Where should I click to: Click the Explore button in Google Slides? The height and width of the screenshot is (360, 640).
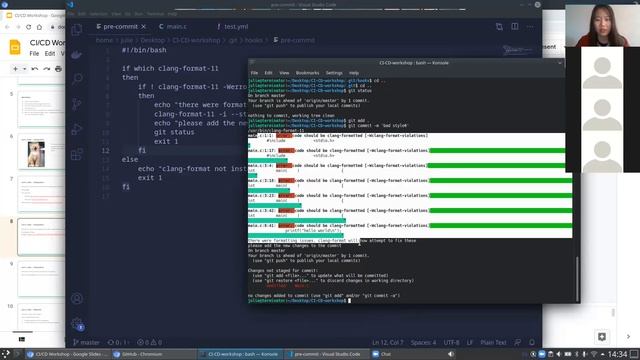(601, 337)
